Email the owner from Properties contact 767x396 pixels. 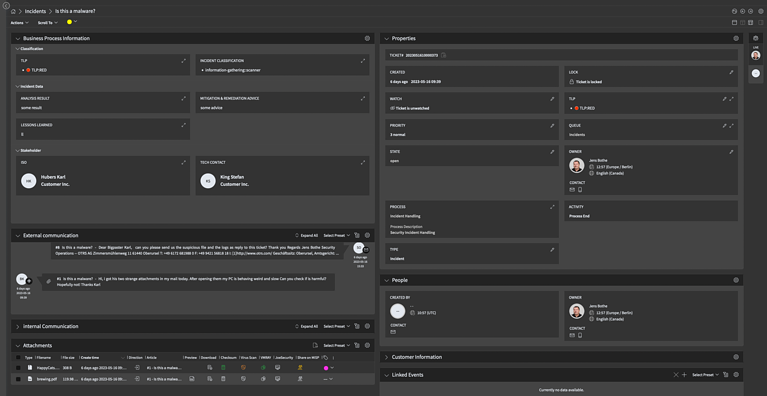tap(572, 190)
